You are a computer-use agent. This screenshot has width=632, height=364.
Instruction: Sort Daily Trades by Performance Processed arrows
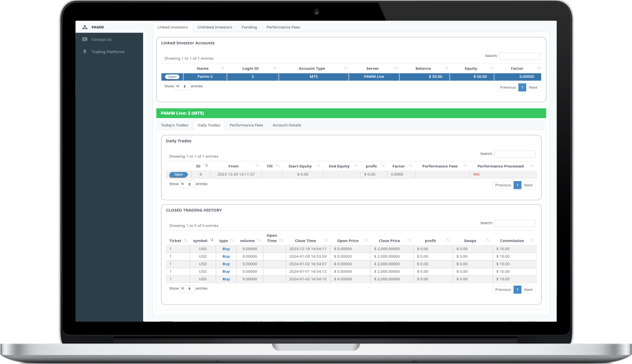pos(533,166)
